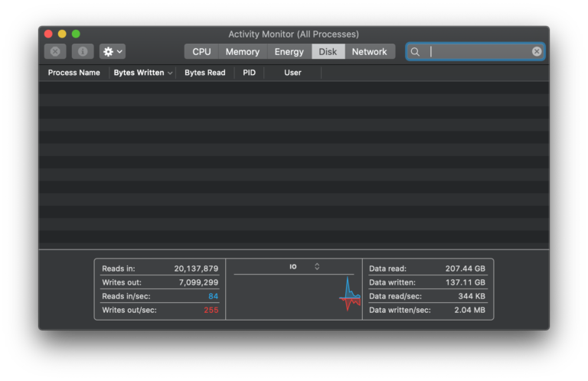Click the Quit Process stop icon
This screenshot has height=381, width=588.
coord(55,51)
